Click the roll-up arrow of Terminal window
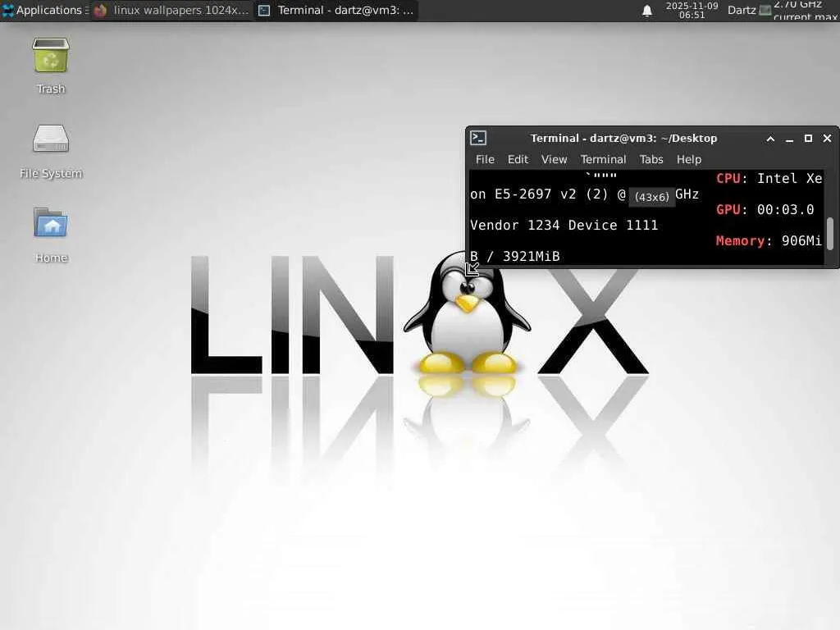The height and width of the screenshot is (630, 840). pyautogui.click(x=770, y=139)
